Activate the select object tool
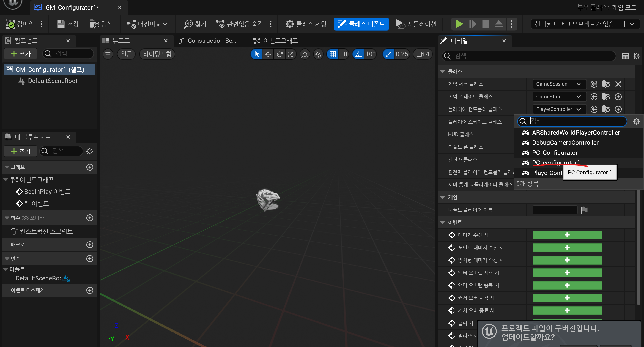 point(256,54)
